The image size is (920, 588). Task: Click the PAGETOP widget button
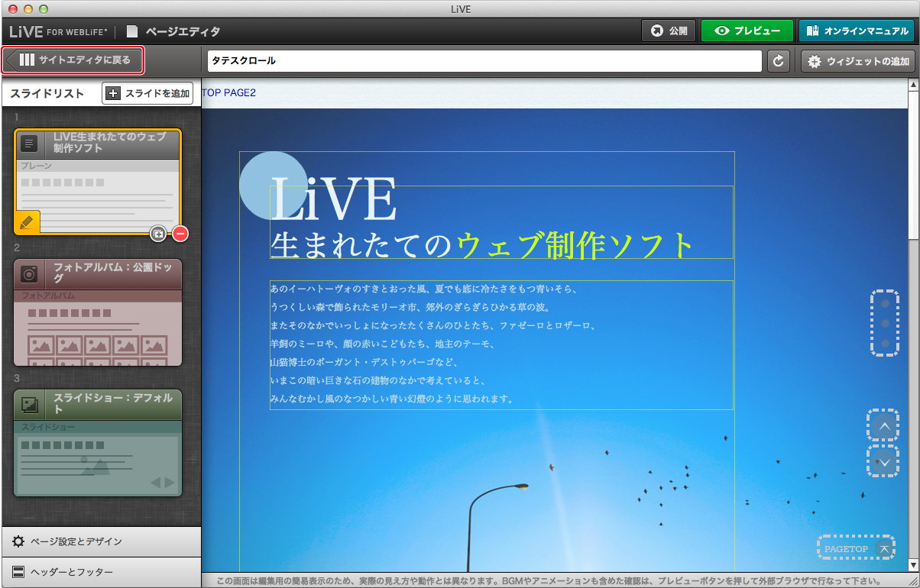856,548
